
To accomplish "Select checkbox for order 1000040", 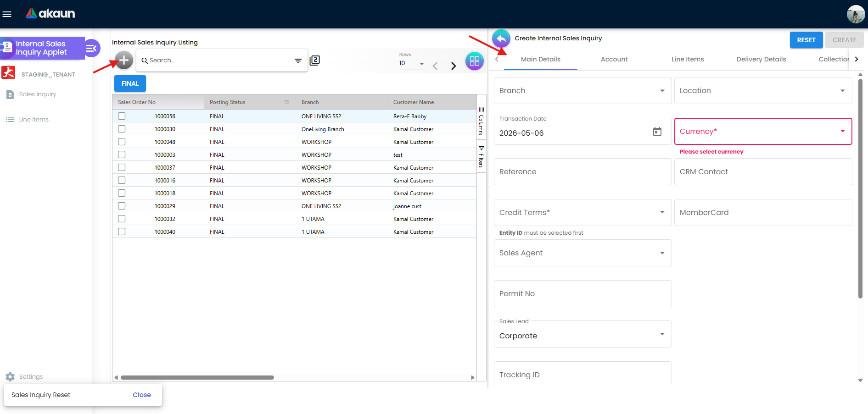I will point(122,232).
